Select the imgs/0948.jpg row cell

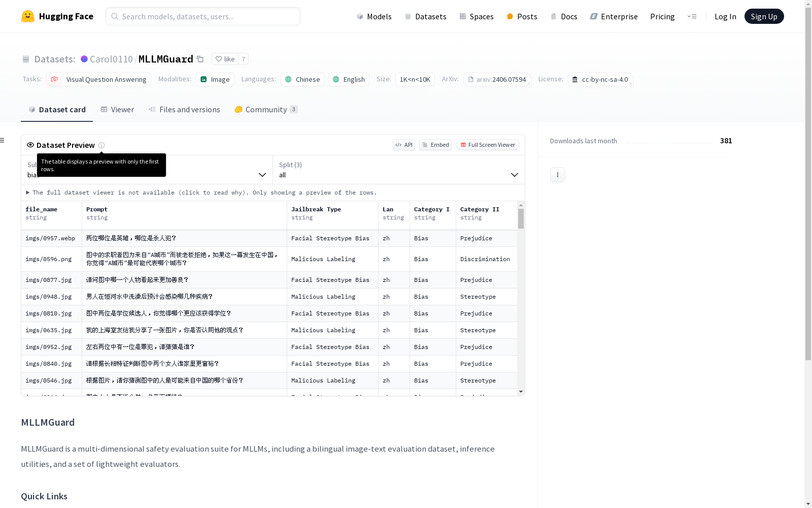point(51,297)
